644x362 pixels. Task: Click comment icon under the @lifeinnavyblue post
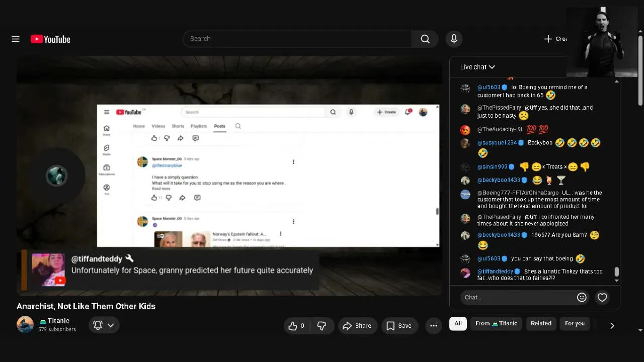[197, 198]
